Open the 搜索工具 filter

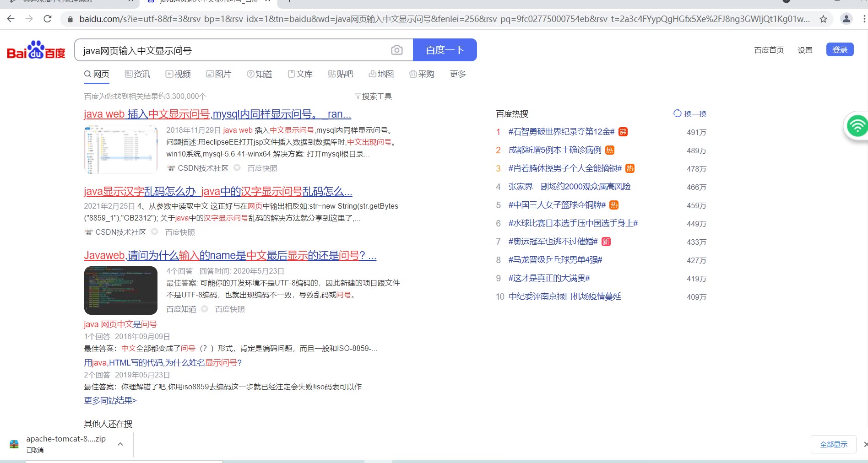click(x=373, y=96)
